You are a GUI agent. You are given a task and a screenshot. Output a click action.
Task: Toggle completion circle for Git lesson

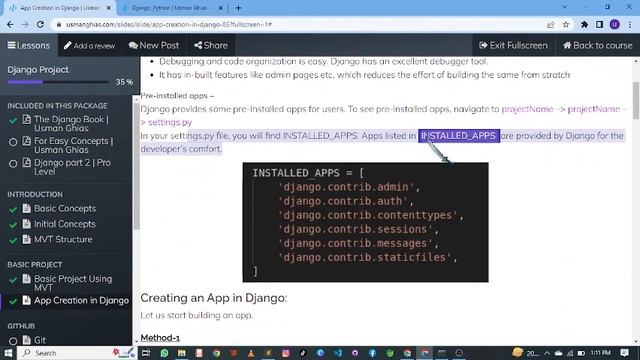(x=13, y=340)
